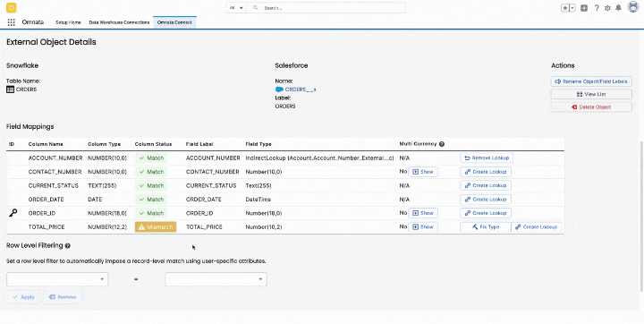Open the ORDERS__x Salesforce object link

pos(301,90)
